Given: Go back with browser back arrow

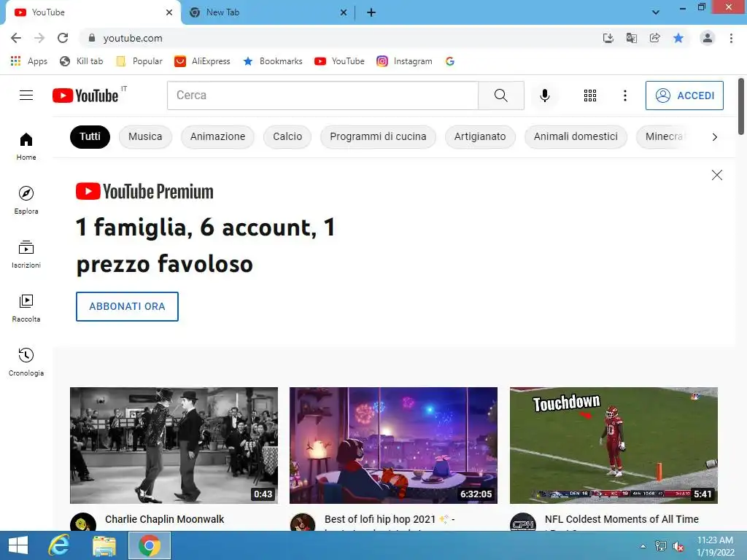Looking at the screenshot, I should (x=16, y=38).
